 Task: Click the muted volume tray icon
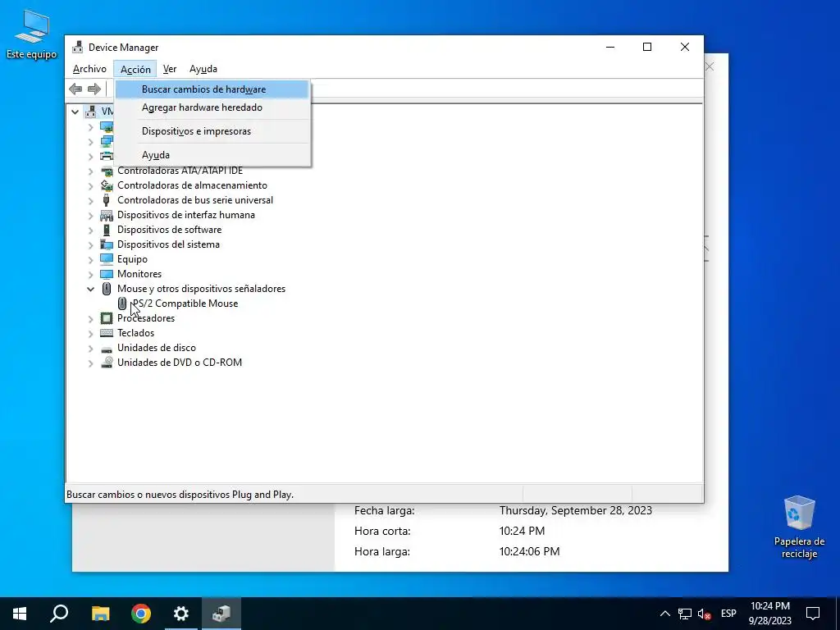click(x=705, y=614)
